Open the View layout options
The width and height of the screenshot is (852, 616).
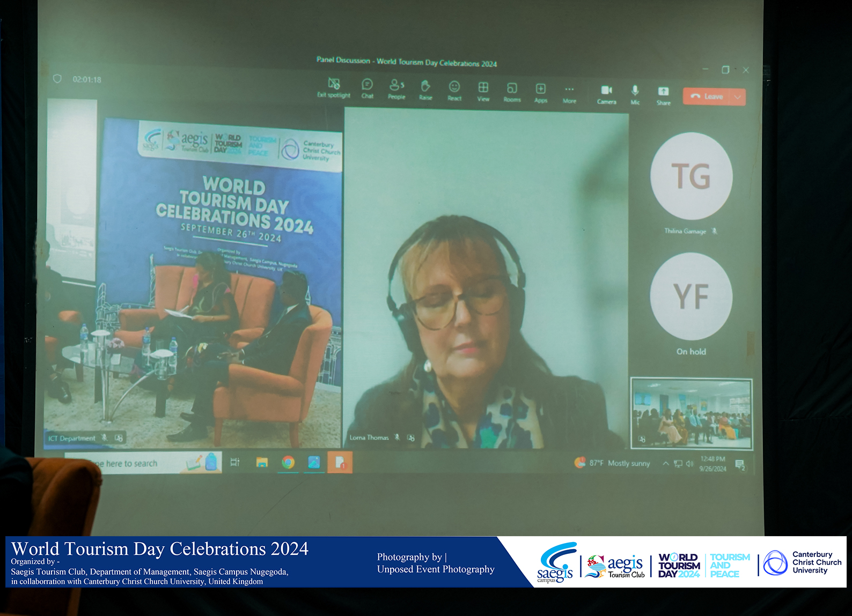[483, 91]
